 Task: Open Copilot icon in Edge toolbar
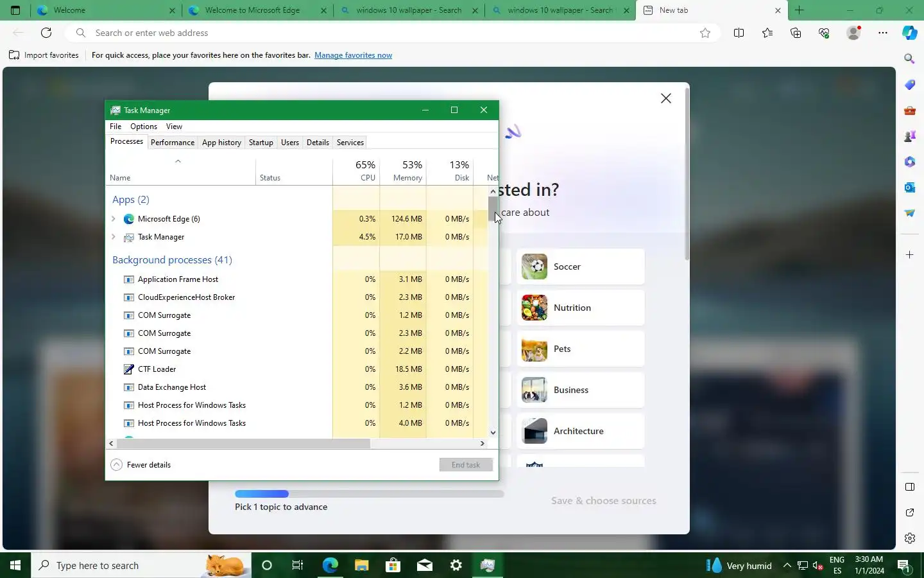click(x=909, y=33)
